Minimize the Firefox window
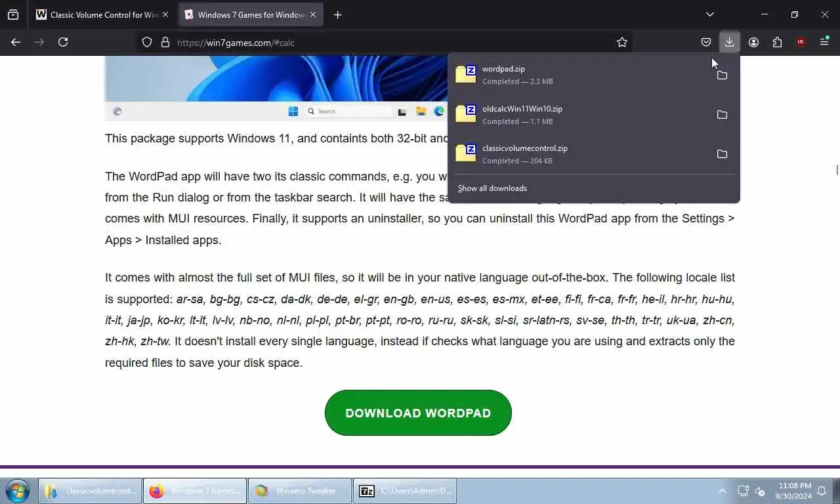This screenshot has height=504, width=840. point(765,14)
